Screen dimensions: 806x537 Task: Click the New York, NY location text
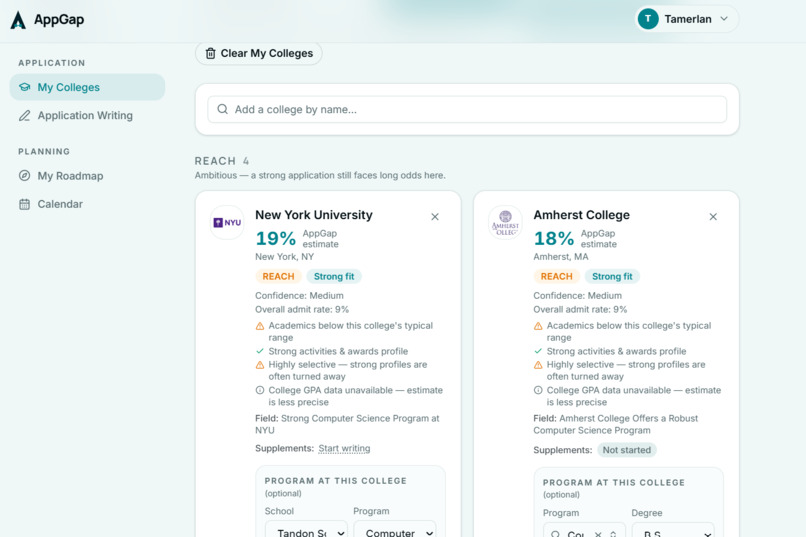click(x=284, y=256)
